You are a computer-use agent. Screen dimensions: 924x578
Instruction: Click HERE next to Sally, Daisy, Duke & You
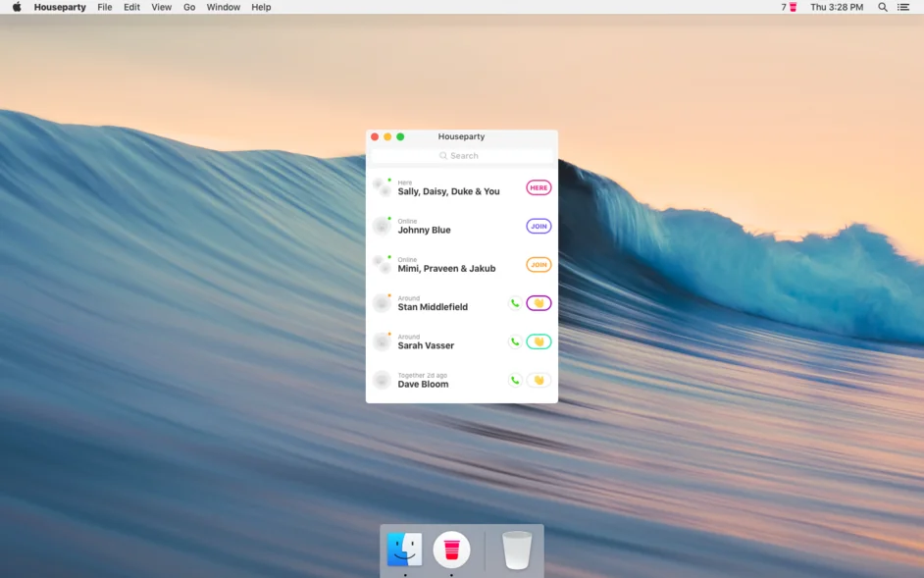tap(538, 186)
